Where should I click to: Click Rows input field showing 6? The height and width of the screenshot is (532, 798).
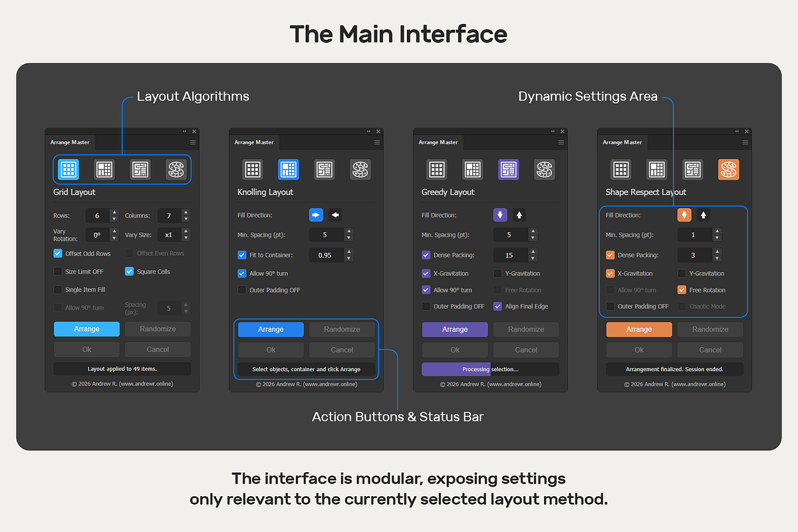(x=98, y=215)
